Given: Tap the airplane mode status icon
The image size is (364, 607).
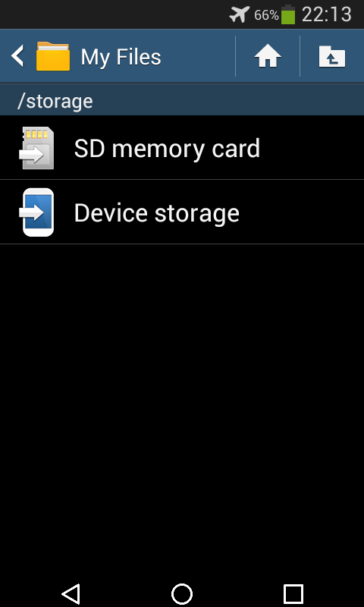Looking at the screenshot, I should pyautogui.click(x=240, y=14).
